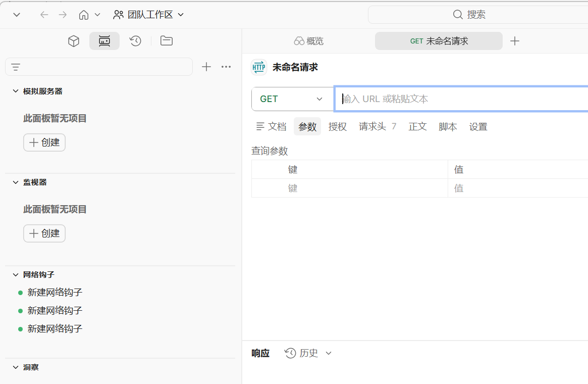Switch to the 概览 tab
Image resolution: width=588 pixels, height=384 pixels.
(x=308, y=41)
